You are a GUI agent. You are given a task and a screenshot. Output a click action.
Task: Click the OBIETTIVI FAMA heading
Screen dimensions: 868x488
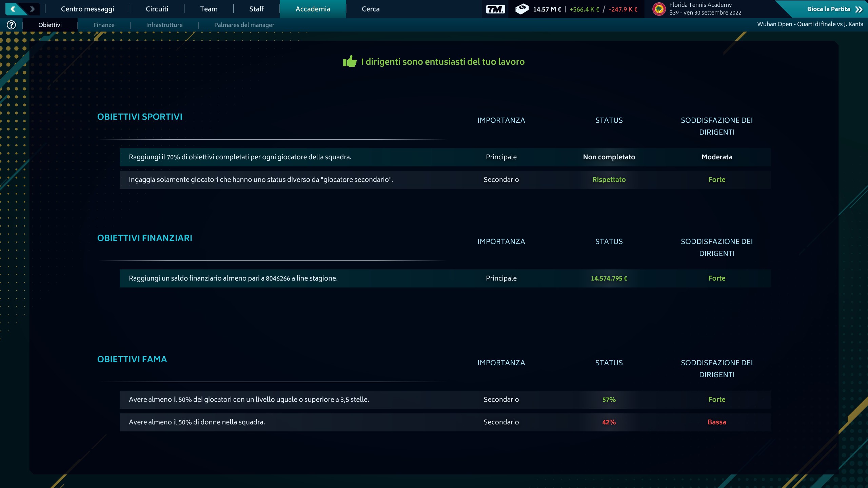coord(132,359)
